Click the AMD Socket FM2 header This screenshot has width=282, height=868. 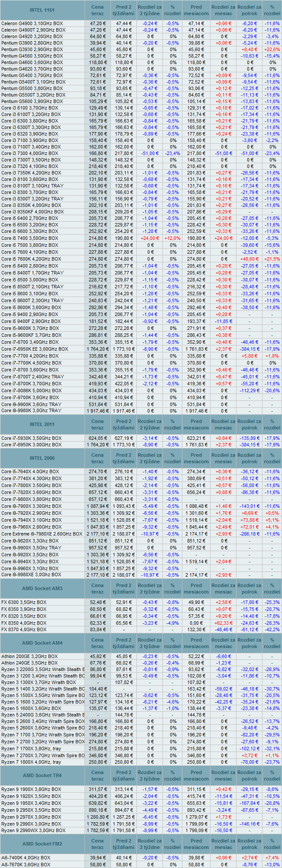click(x=42, y=844)
